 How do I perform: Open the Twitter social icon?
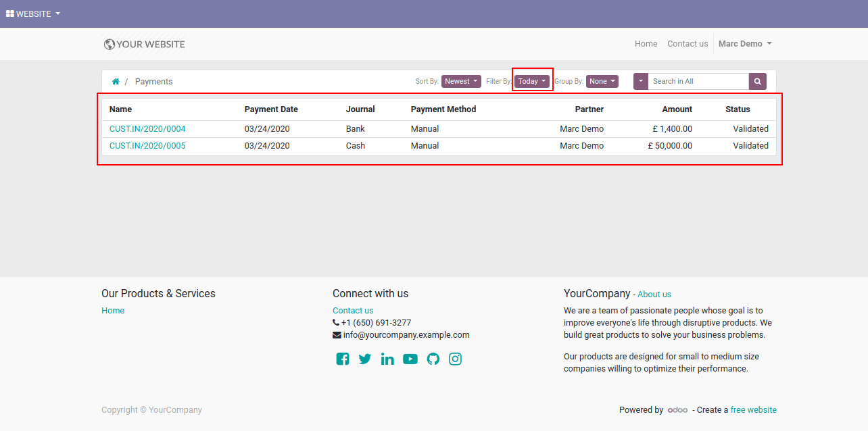point(365,359)
